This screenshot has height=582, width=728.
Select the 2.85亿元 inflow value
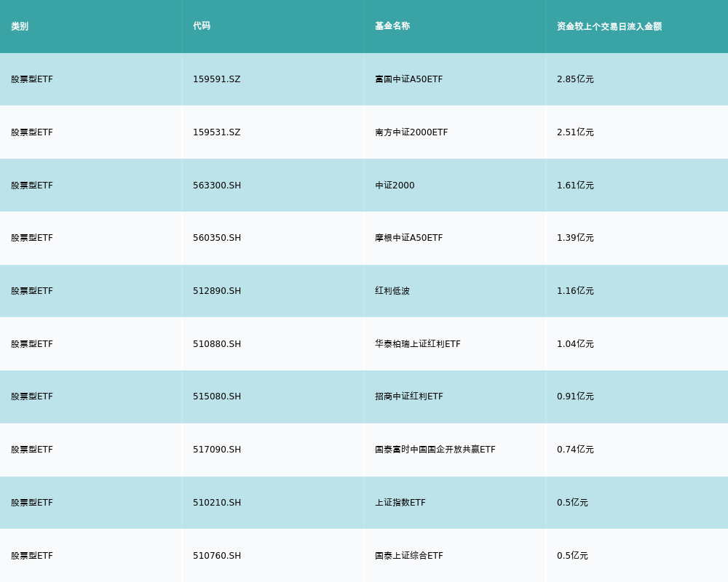click(x=575, y=79)
